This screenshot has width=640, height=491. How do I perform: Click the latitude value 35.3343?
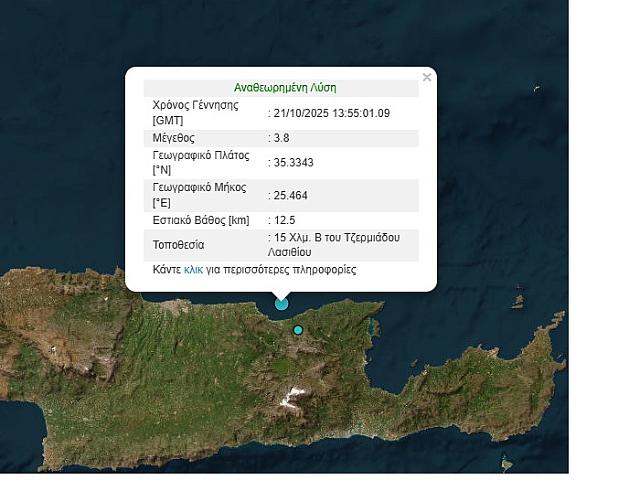tap(291, 163)
